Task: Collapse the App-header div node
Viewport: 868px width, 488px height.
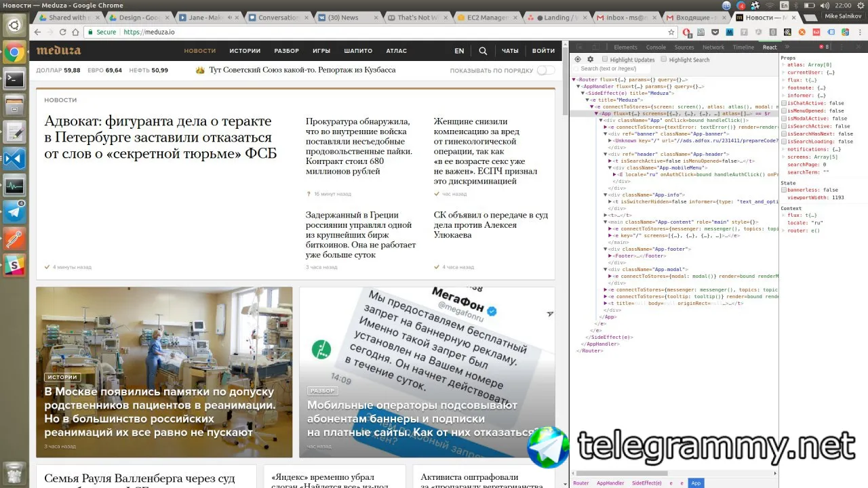Action: (606, 155)
